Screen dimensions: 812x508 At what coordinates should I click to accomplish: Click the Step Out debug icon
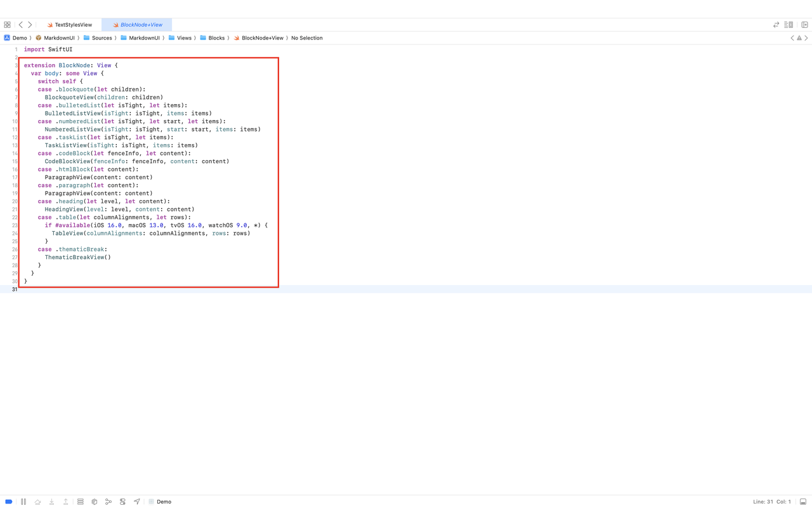point(65,502)
